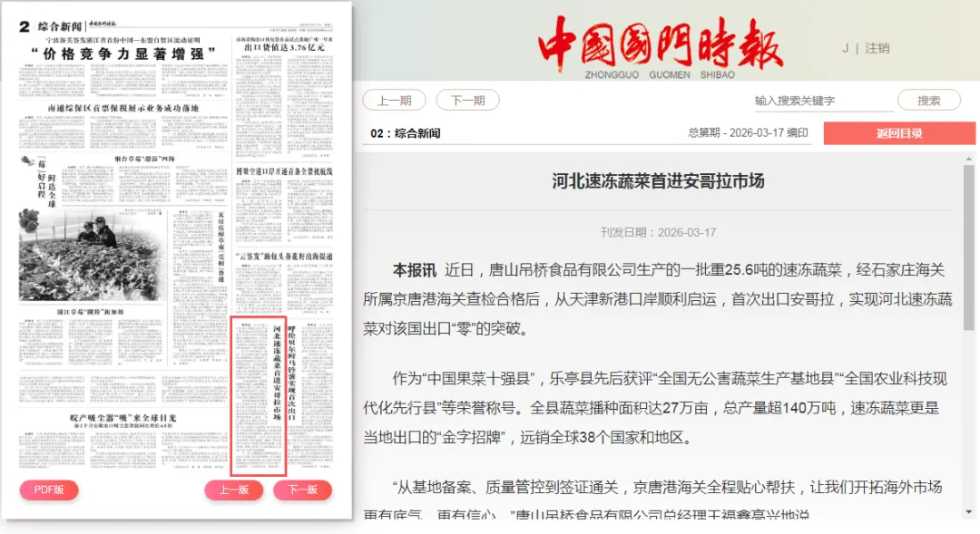Click the ZHONGGUO GUOMEN SHIBAO pinyin text

click(x=660, y=74)
